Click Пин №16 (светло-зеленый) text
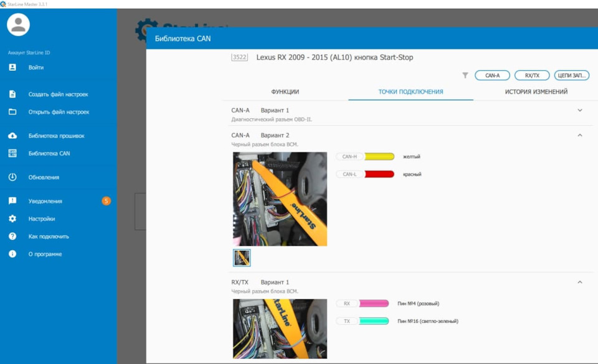Screen dimensions: 598x364 point(428,321)
